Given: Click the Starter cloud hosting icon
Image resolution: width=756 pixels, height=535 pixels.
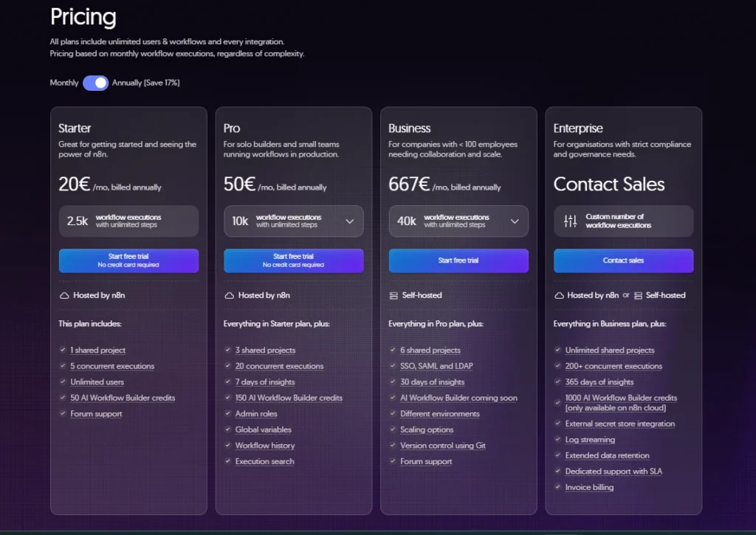Looking at the screenshot, I should pos(64,295).
